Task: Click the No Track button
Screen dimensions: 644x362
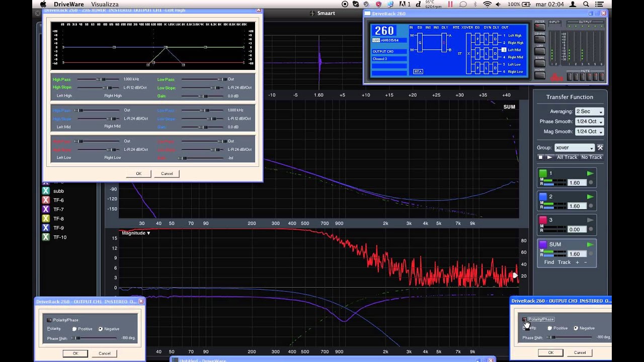Action: 592,157
